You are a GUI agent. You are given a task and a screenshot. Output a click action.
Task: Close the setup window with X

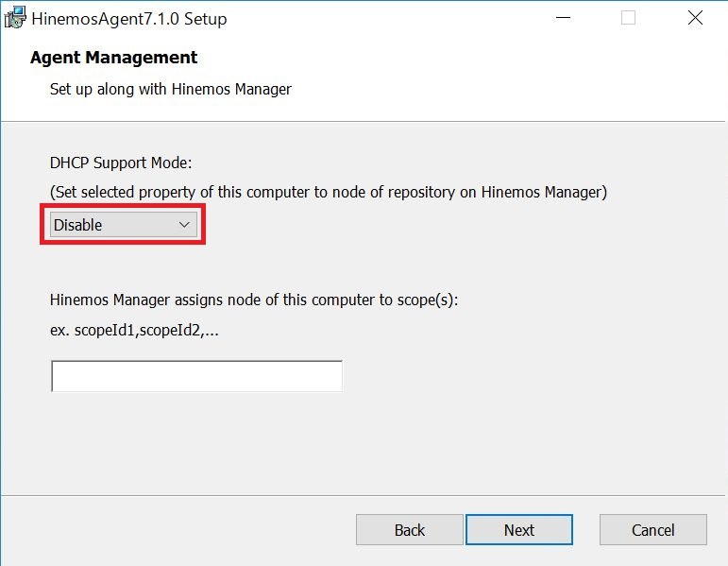(695, 18)
